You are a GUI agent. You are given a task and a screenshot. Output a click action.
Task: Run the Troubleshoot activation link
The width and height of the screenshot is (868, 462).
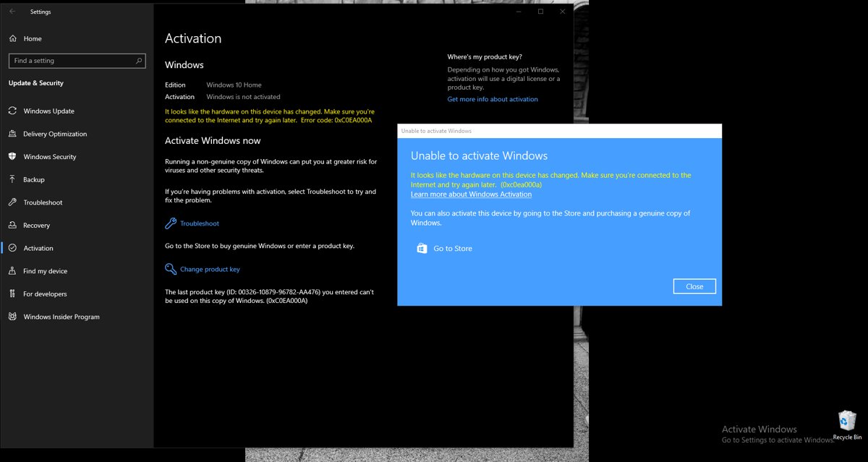tap(200, 223)
